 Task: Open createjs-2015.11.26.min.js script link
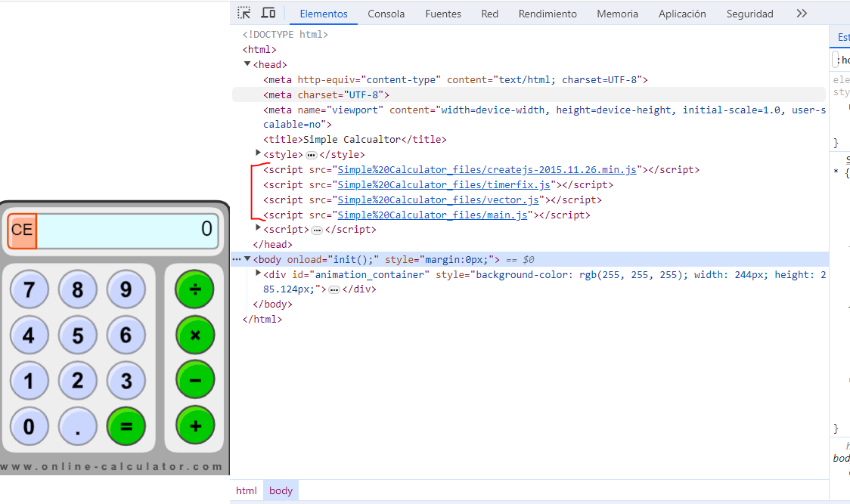click(x=487, y=169)
